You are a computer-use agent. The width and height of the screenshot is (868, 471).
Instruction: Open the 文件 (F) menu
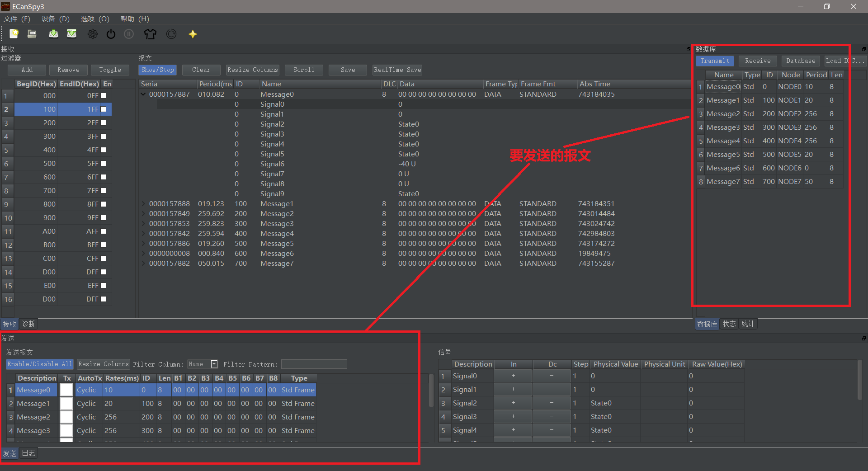point(17,19)
